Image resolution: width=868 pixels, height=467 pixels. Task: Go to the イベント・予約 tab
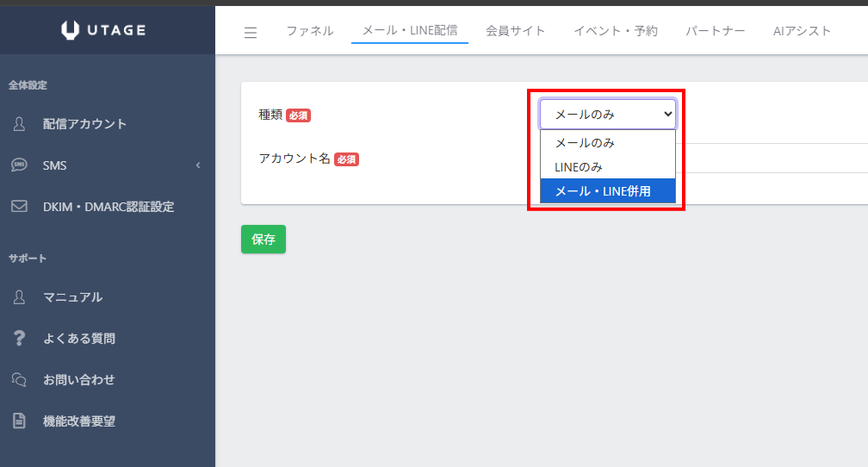coord(615,31)
